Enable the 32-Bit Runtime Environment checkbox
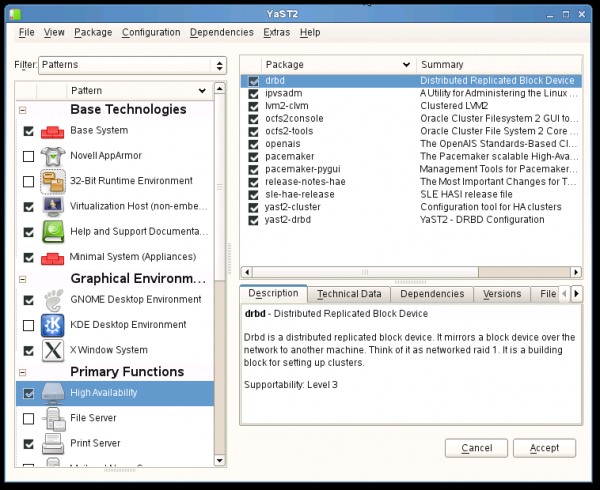This screenshot has height=490, width=600. tap(28, 181)
